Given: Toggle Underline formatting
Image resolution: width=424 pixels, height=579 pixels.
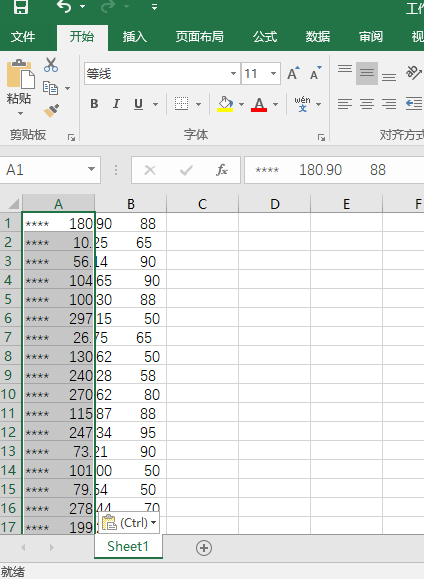Looking at the screenshot, I should [139, 104].
